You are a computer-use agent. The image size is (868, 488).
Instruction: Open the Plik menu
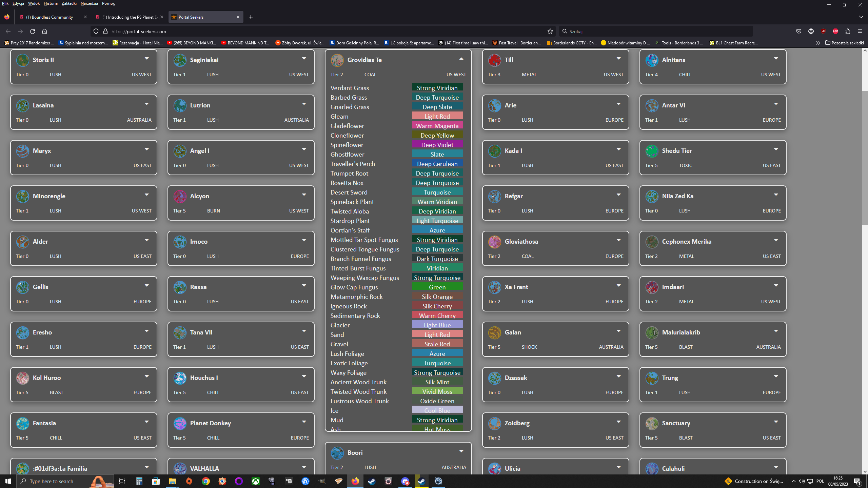click(x=5, y=3)
